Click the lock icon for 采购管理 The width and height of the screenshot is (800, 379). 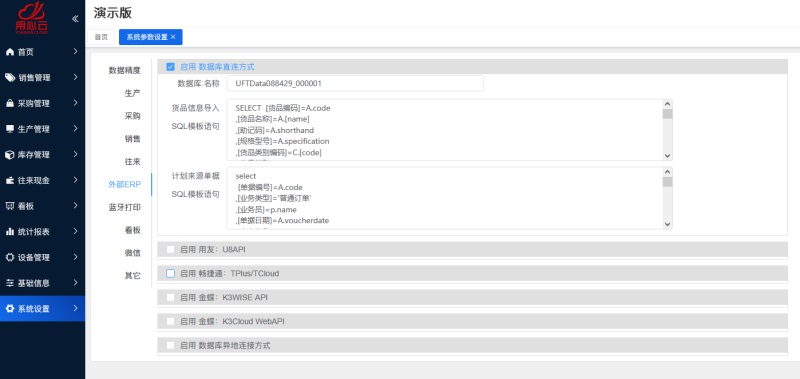click(9, 103)
